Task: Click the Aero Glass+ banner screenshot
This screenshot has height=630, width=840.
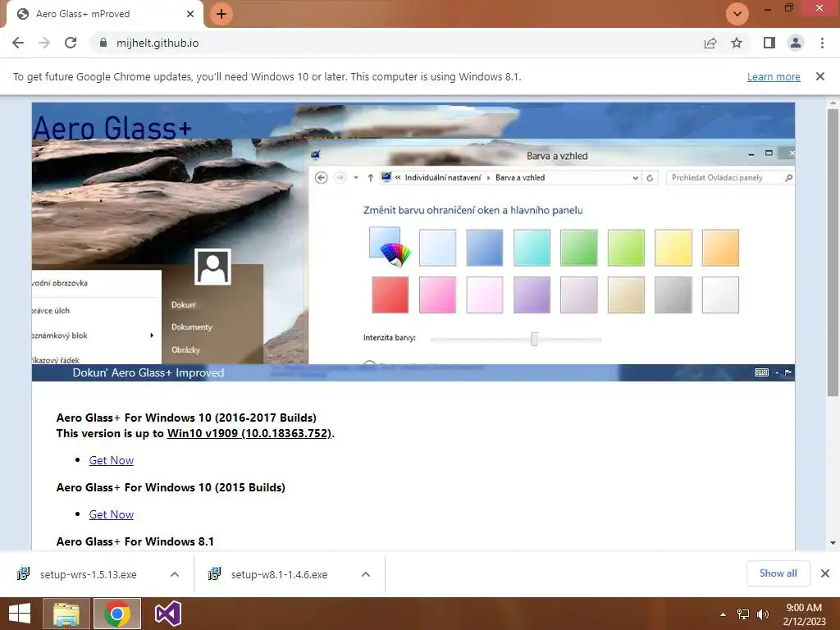Action: [x=413, y=242]
